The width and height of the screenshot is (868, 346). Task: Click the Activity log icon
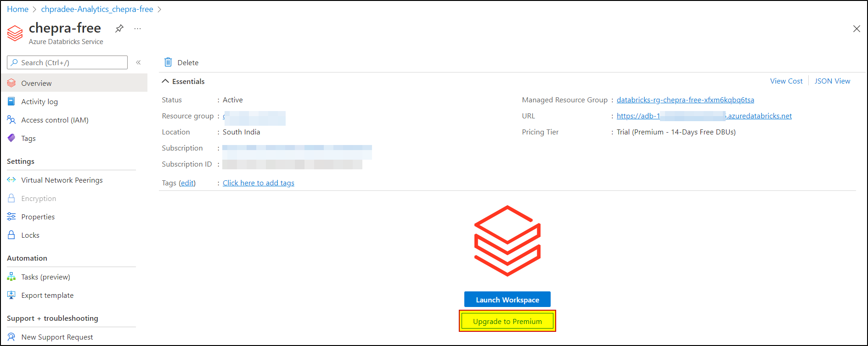click(x=11, y=101)
